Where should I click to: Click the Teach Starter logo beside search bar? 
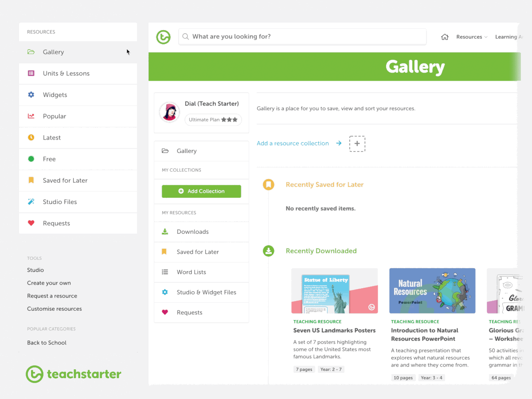tap(164, 37)
